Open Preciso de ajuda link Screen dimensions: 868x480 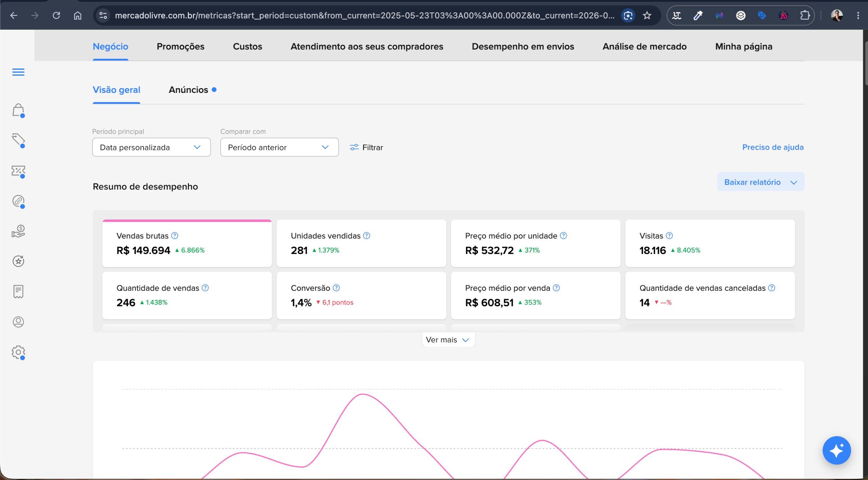[773, 147]
